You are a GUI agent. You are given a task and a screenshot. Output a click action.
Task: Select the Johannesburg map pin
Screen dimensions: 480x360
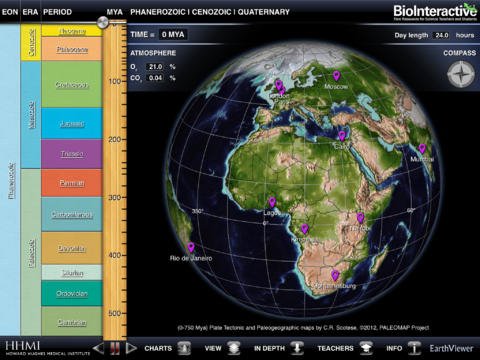pos(335,275)
